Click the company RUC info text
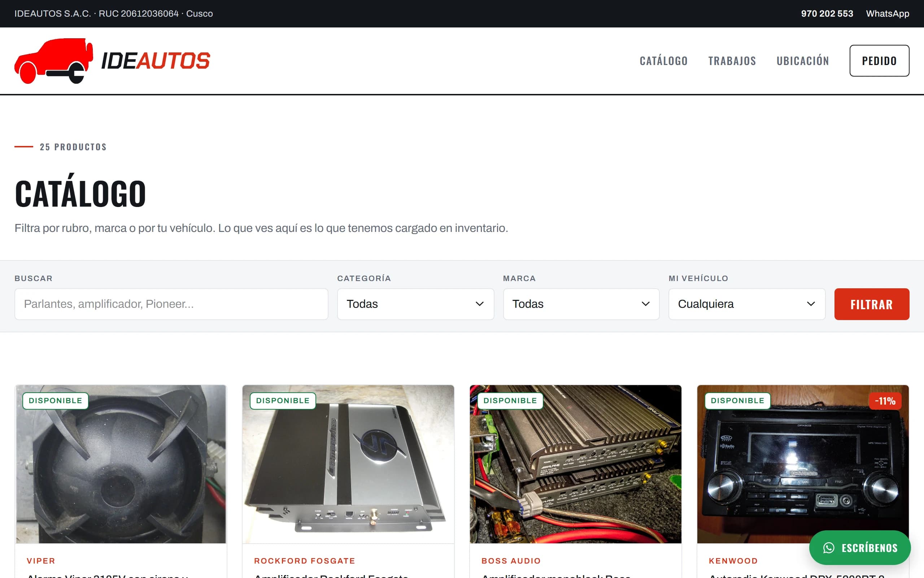The image size is (924, 578). (114, 14)
